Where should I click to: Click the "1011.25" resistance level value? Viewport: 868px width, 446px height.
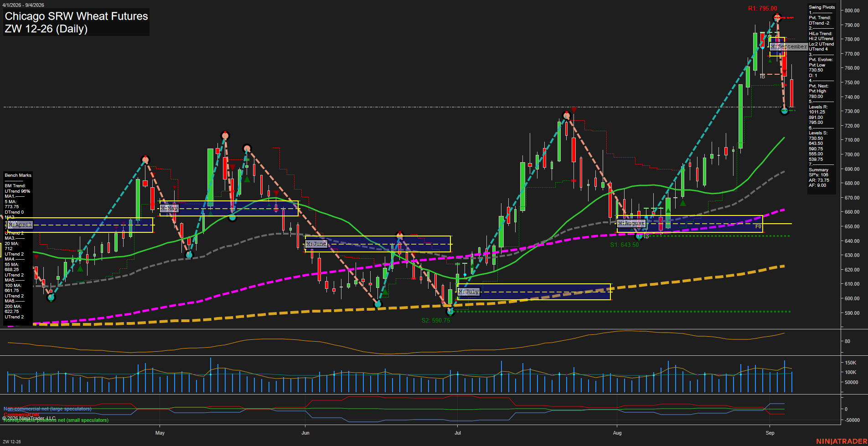817,112
